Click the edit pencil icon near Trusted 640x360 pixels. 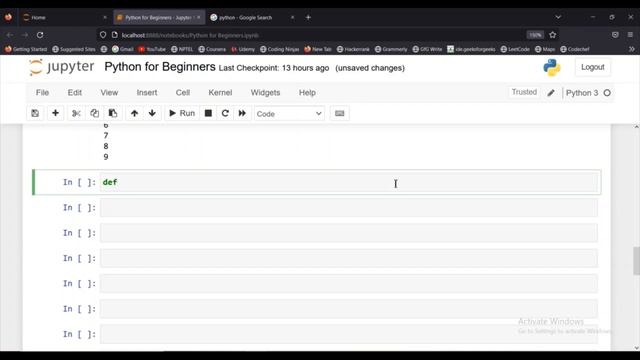[x=551, y=93]
